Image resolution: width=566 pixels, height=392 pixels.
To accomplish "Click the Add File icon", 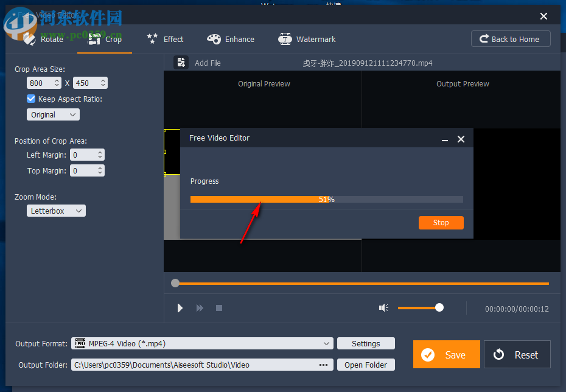I will [x=181, y=62].
